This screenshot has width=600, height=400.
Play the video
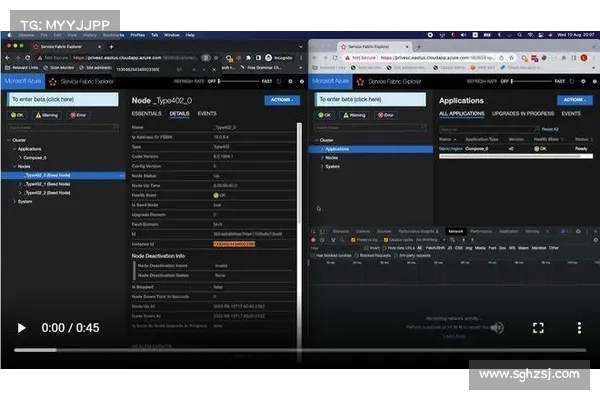(x=21, y=327)
